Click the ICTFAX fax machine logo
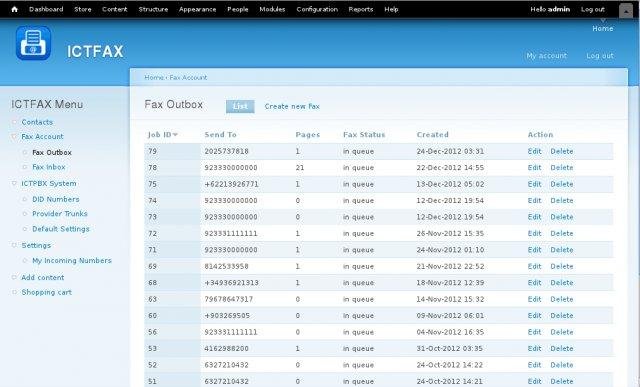 coord(33,43)
